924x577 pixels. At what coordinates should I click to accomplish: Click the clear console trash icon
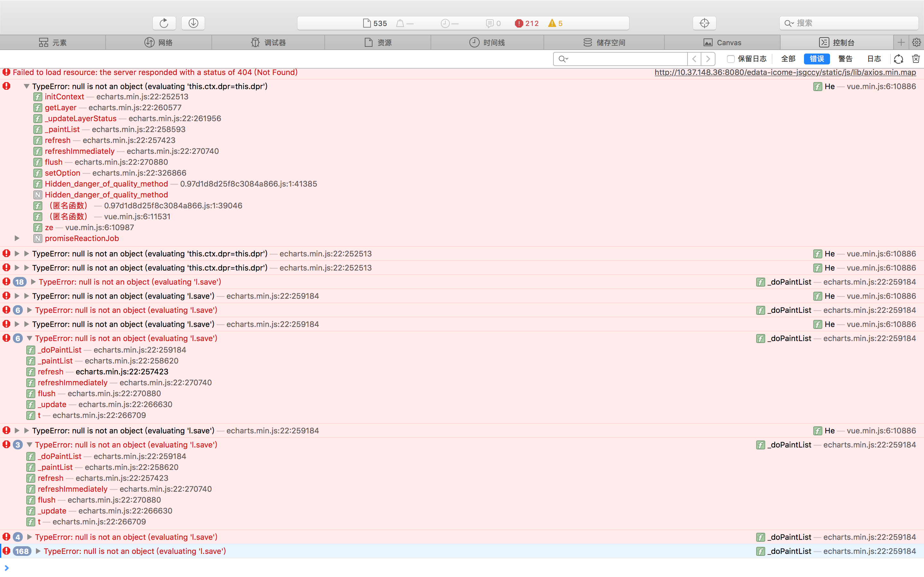[x=916, y=59]
